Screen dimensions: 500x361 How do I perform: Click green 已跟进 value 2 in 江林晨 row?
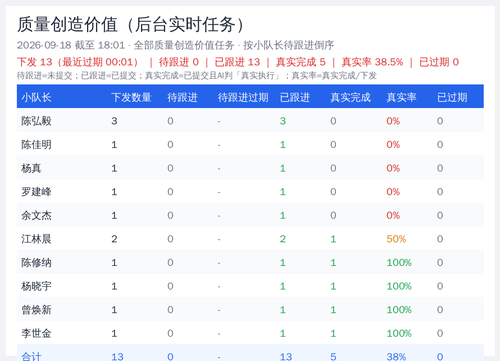tap(283, 239)
